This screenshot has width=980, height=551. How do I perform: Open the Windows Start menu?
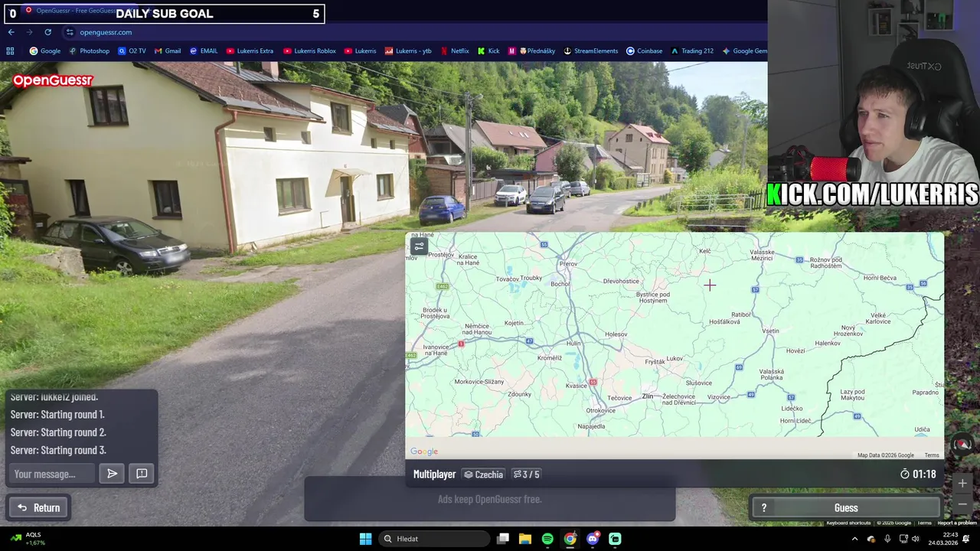click(x=365, y=539)
